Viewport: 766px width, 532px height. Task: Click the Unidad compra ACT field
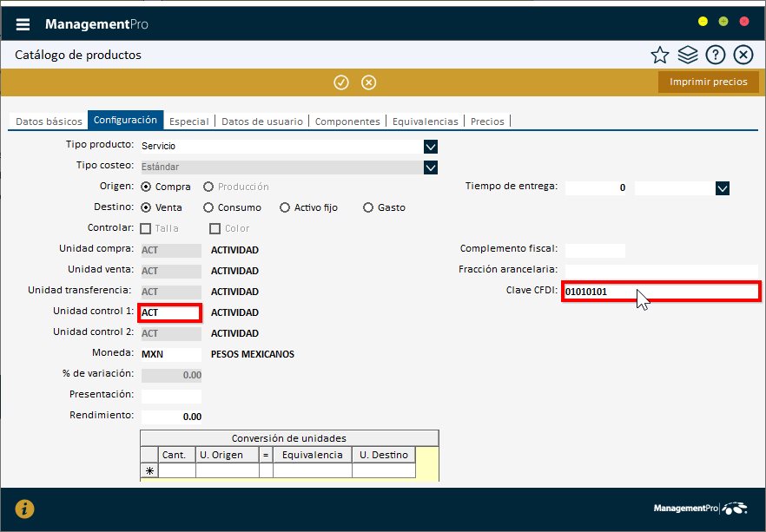point(171,251)
